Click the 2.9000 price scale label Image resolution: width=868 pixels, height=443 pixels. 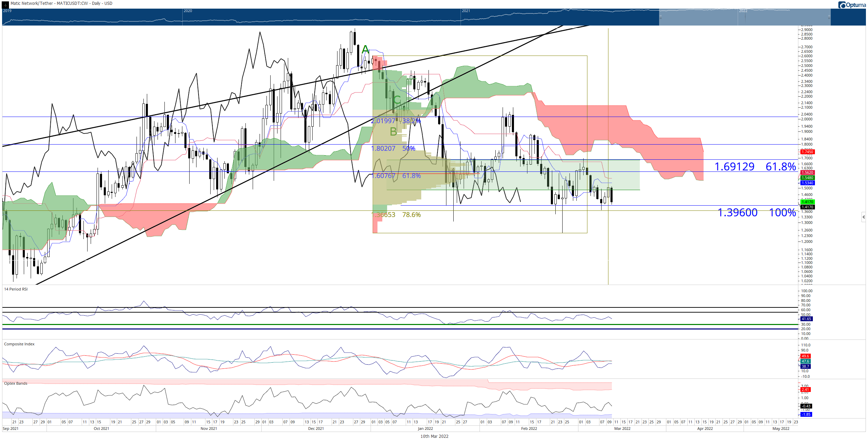807,30
